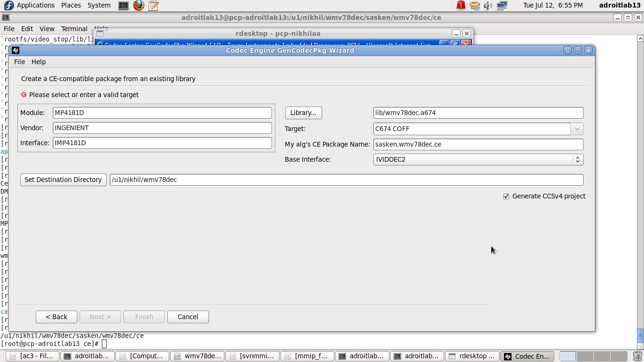
Task: Switch to '[mmip_f...' taskbar window
Action: [308, 356]
